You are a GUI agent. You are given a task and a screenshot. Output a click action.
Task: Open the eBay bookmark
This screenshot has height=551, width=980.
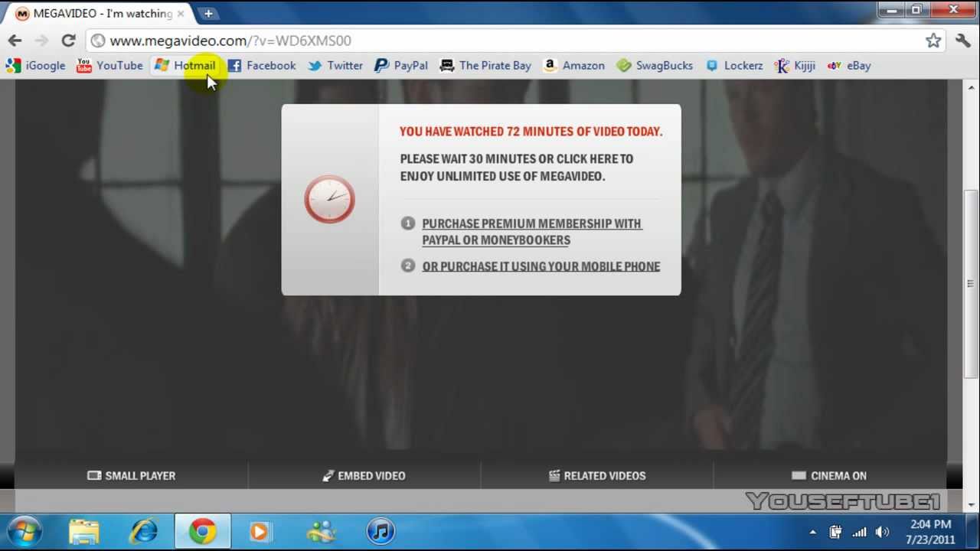[849, 66]
